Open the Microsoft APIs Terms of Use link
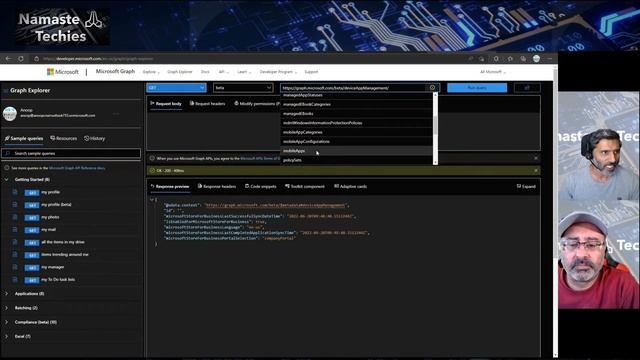 click(260, 158)
